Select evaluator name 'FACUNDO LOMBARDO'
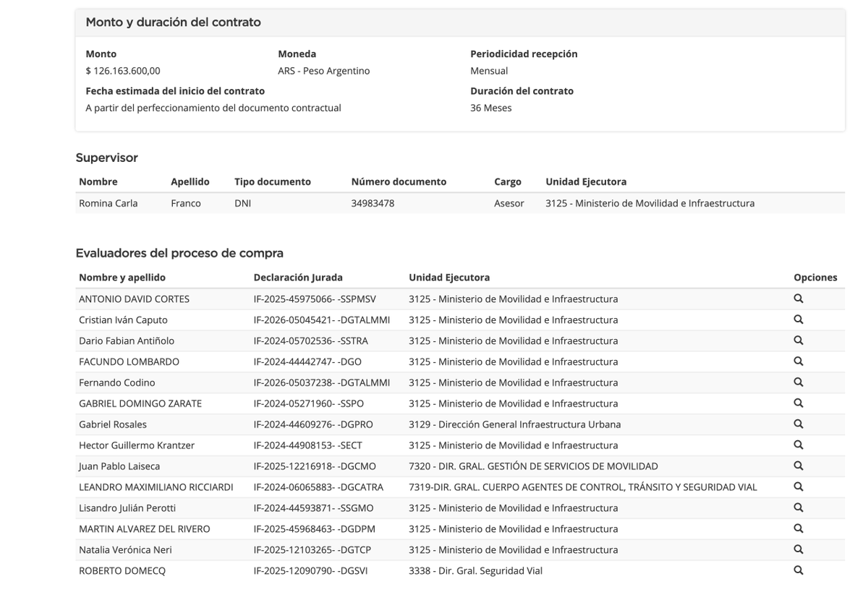This screenshot has height=592, width=868. (129, 361)
